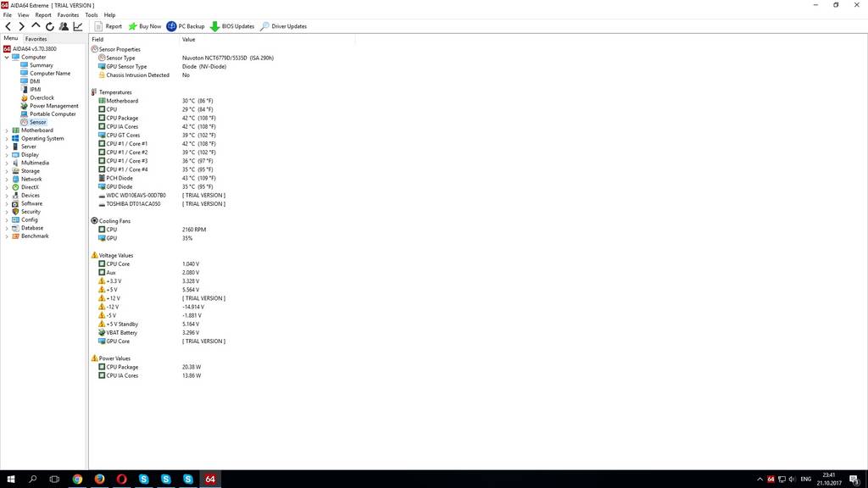This screenshot has height=488, width=868.
Task: Expand the Multimedia tree node
Action: [7, 163]
